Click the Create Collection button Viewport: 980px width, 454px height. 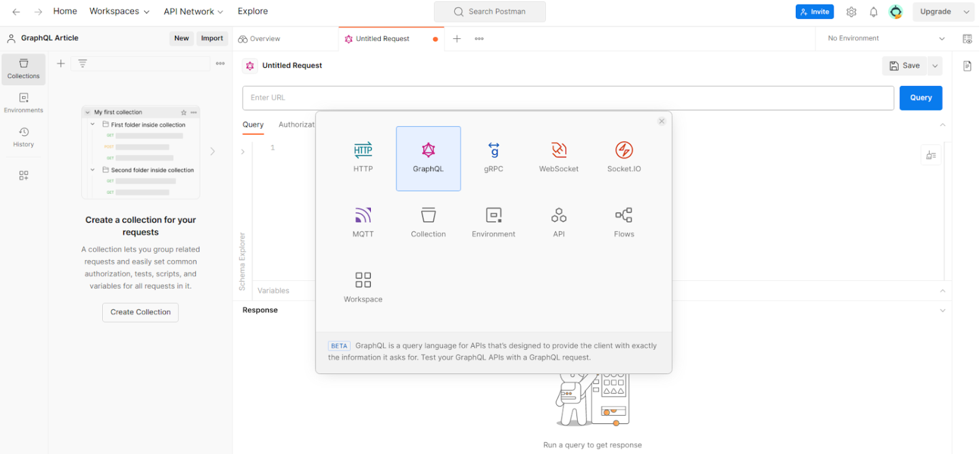click(x=141, y=312)
